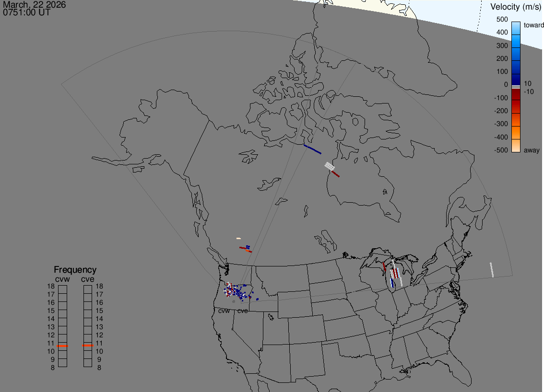Click the gray ground-scatter band near zero on colorbar

pyautogui.click(x=516, y=87)
